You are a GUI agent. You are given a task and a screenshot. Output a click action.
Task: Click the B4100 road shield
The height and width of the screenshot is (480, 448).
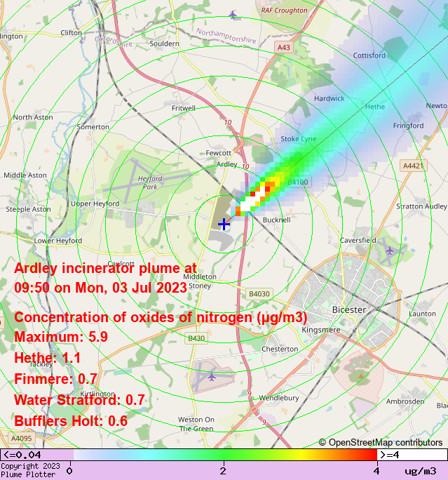pyautogui.click(x=298, y=182)
